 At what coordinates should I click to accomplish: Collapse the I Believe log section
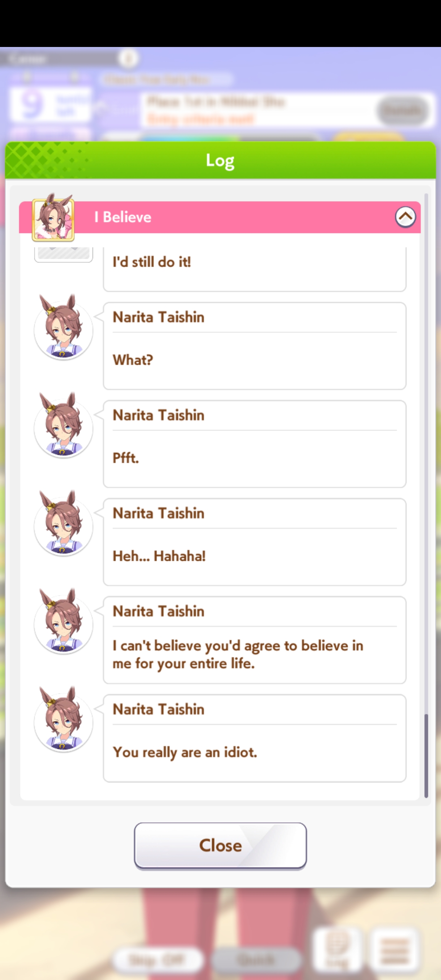[405, 217]
